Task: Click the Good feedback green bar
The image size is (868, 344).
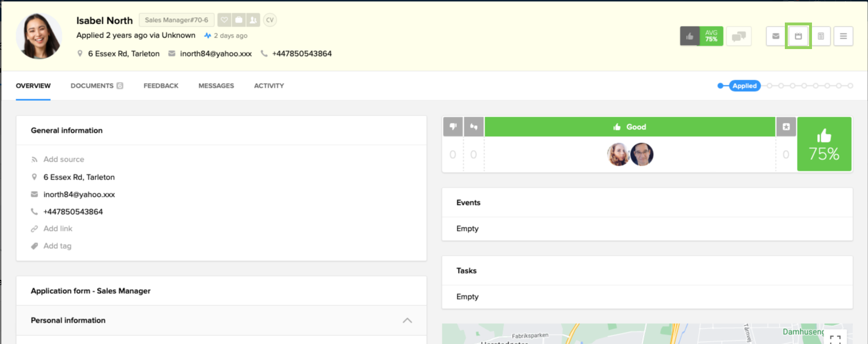Action: coord(630,127)
